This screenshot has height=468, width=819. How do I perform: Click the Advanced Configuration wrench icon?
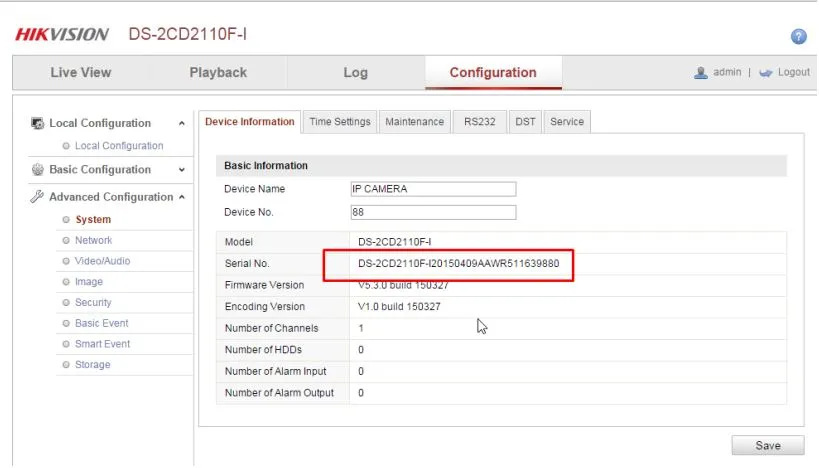tap(38, 197)
